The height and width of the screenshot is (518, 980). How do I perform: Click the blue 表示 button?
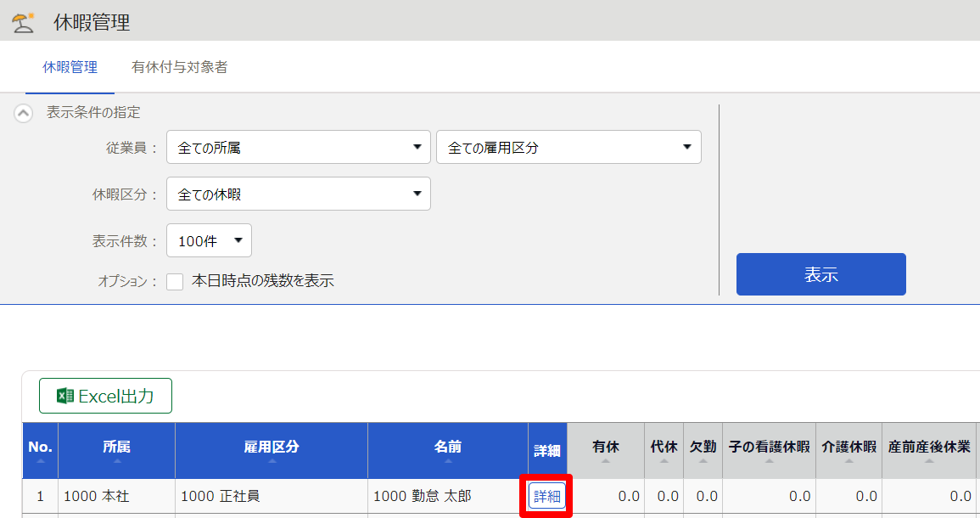point(820,274)
